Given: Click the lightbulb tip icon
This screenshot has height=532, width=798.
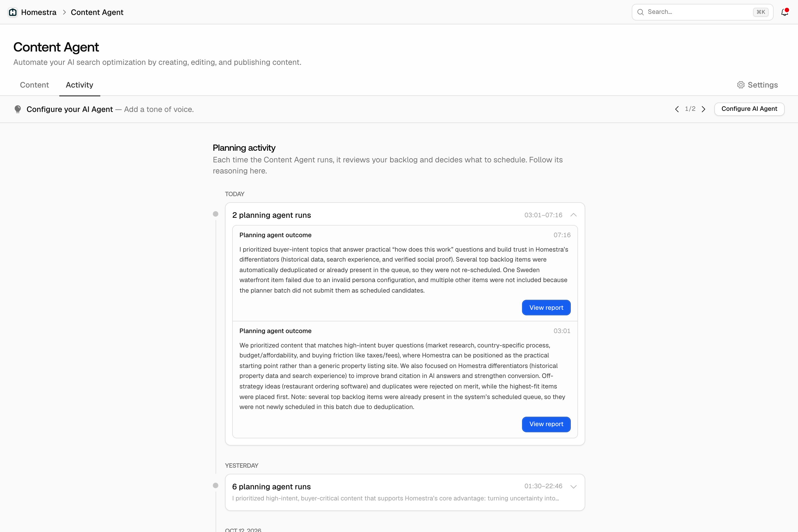Looking at the screenshot, I should pyautogui.click(x=18, y=109).
